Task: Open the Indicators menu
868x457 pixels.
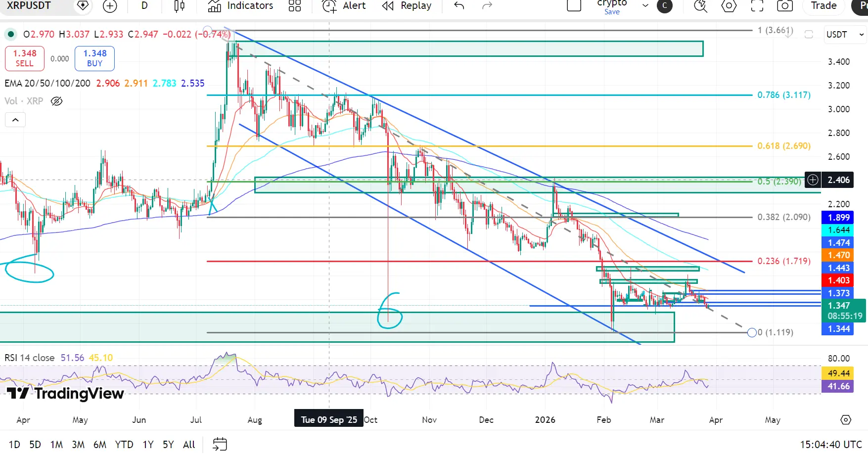Action: 240,6
